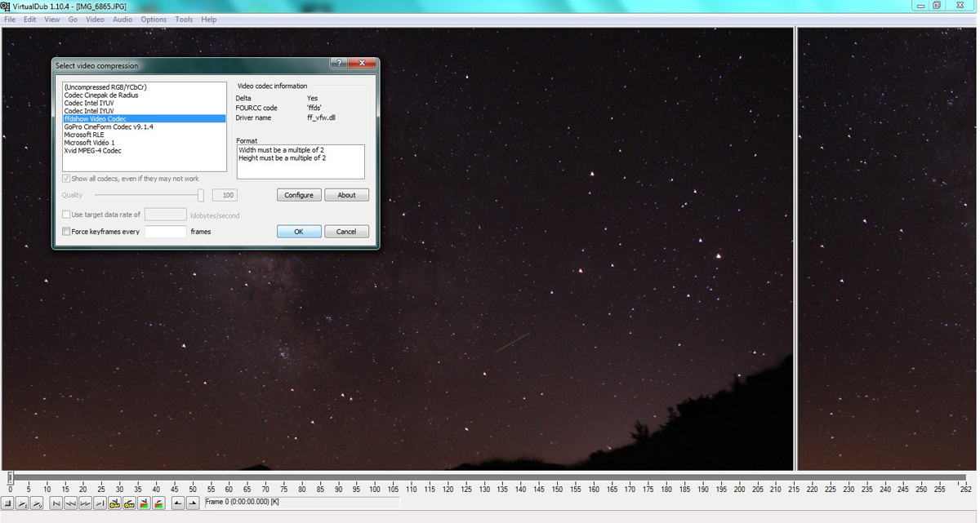Click the Quality value field showing 100
The image size is (980, 523).
coord(225,195)
